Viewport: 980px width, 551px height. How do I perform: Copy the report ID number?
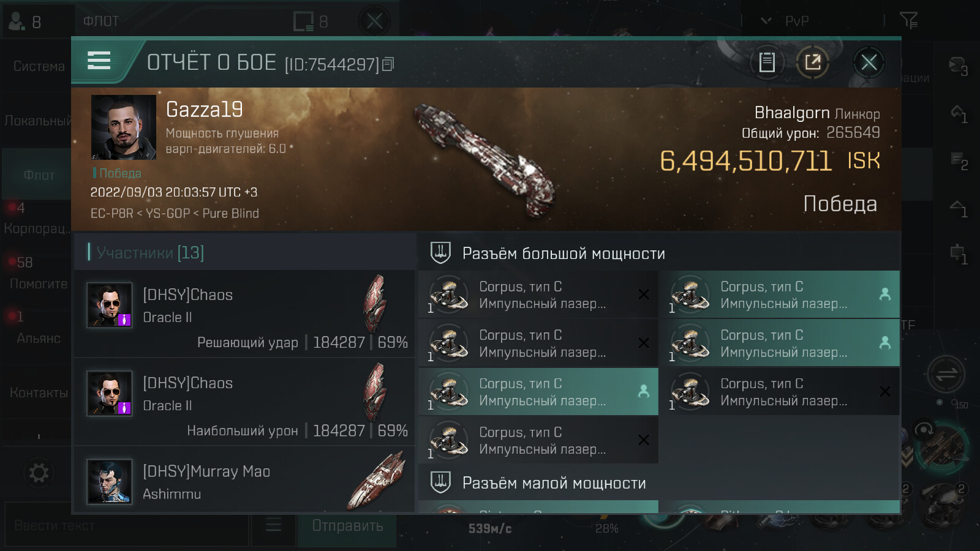click(388, 64)
